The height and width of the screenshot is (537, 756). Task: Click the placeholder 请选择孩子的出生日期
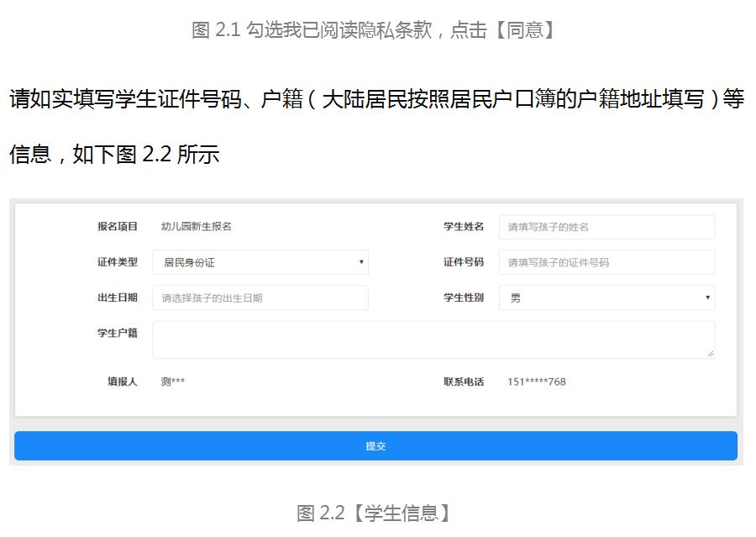(x=213, y=297)
